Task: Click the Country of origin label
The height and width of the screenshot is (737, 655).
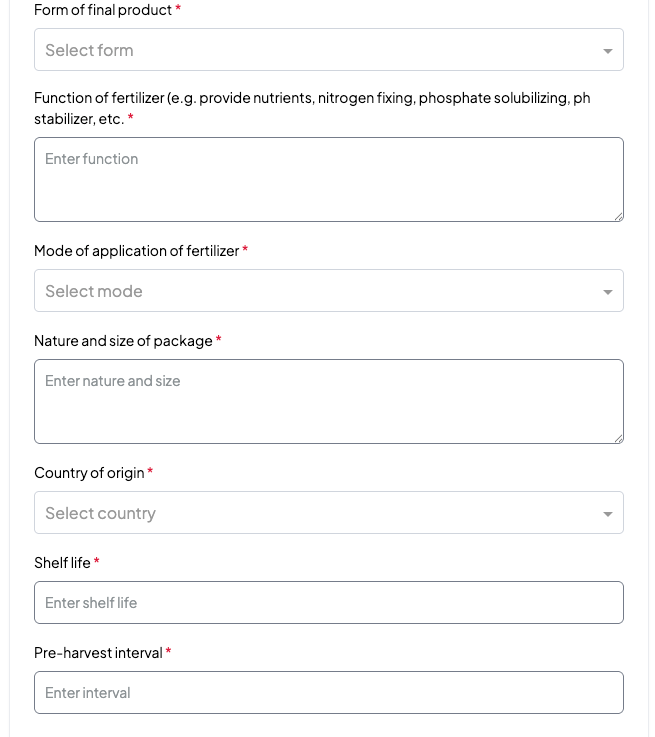Action: click(x=89, y=473)
